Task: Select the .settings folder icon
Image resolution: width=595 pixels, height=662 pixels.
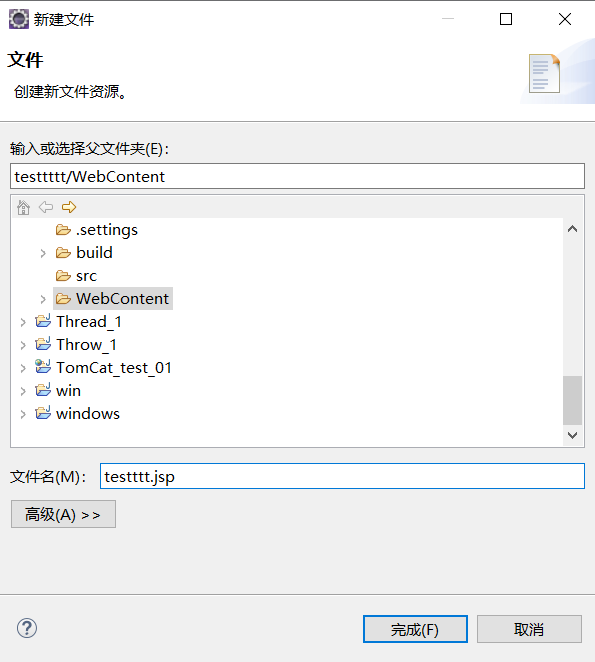Action: point(63,230)
